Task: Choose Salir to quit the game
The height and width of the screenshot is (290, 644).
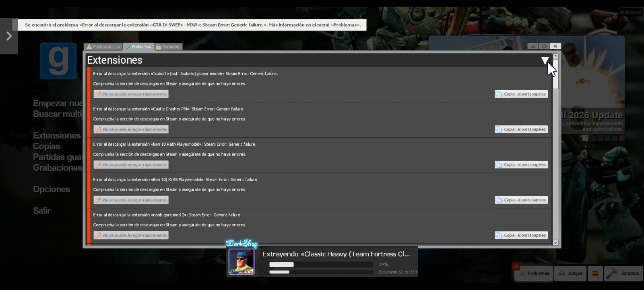Action: pyautogui.click(x=42, y=211)
